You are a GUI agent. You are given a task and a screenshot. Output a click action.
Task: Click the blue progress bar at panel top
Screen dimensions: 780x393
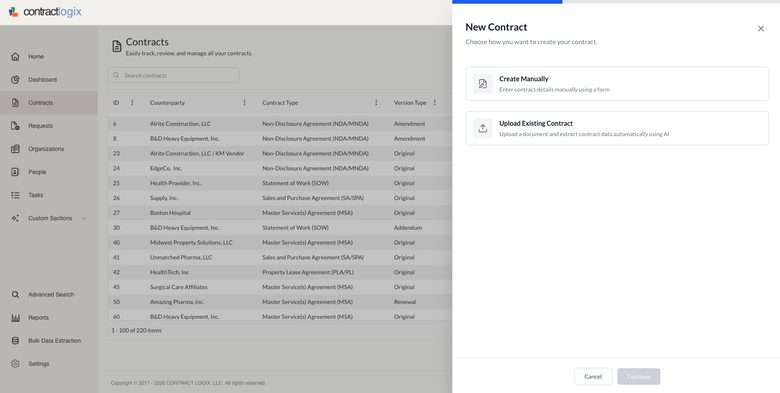tap(507, 1)
